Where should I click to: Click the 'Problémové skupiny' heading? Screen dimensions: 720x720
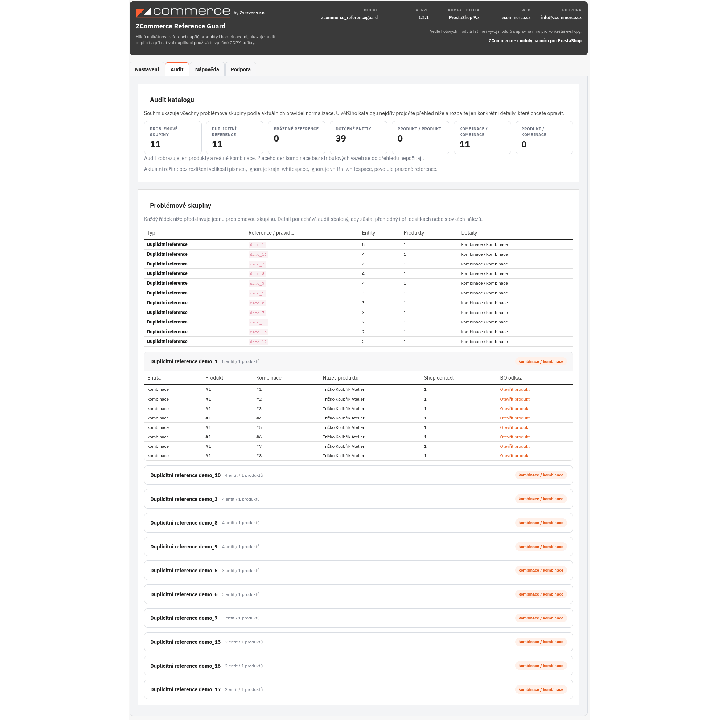point(180,206)
